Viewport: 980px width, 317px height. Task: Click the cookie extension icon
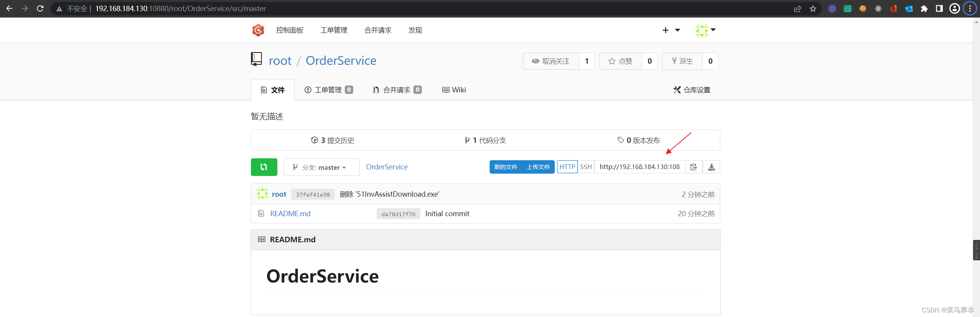pyautogui.click(x=863, y=8)
